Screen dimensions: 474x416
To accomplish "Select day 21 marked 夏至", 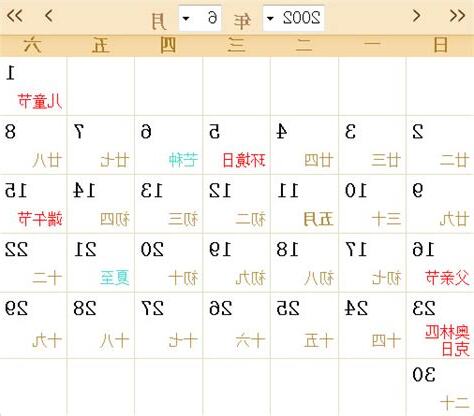I will coord(101,263).
